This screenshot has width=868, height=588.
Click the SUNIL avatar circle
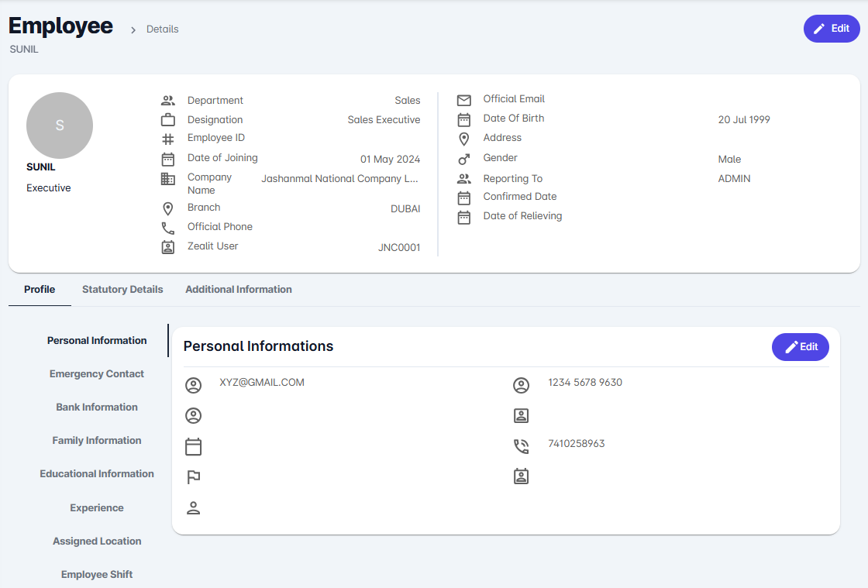click(x=60, y=126)
